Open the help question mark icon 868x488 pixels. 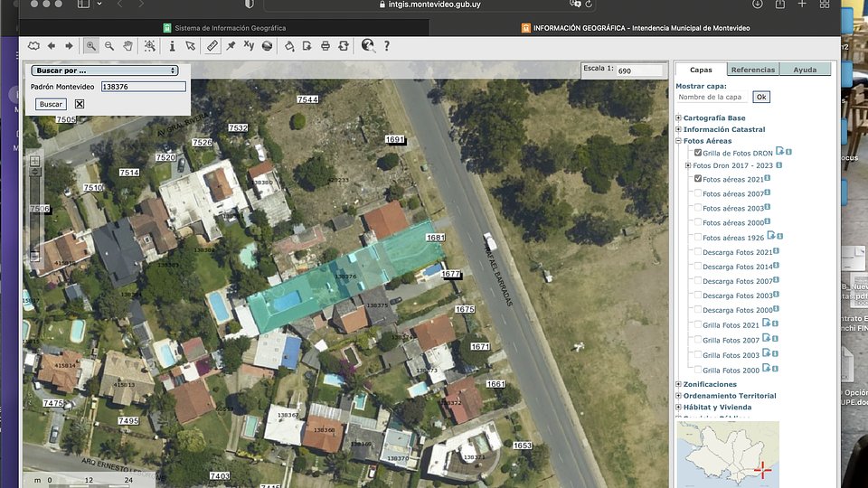387,45
